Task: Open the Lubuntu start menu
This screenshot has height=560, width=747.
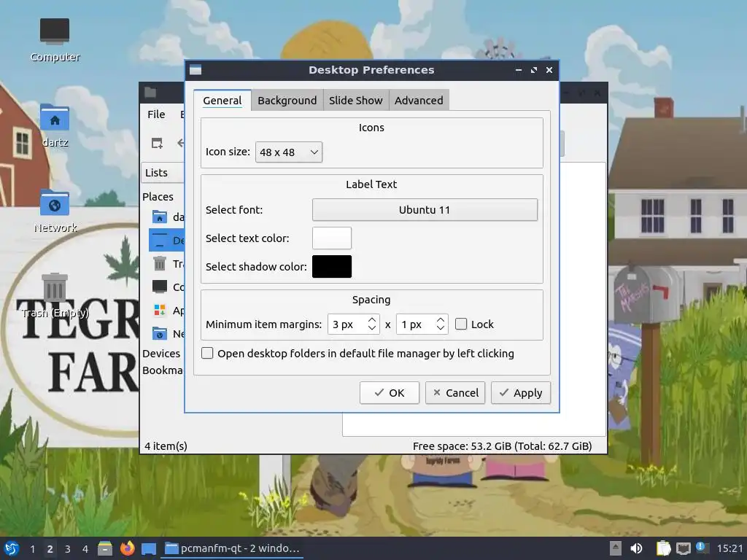Action: pos(12,548)
